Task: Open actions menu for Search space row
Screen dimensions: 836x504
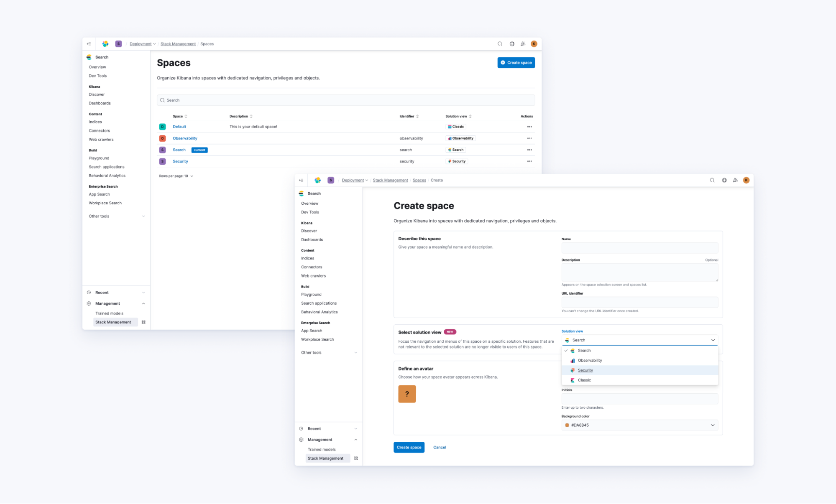Action: coord(529,150)
